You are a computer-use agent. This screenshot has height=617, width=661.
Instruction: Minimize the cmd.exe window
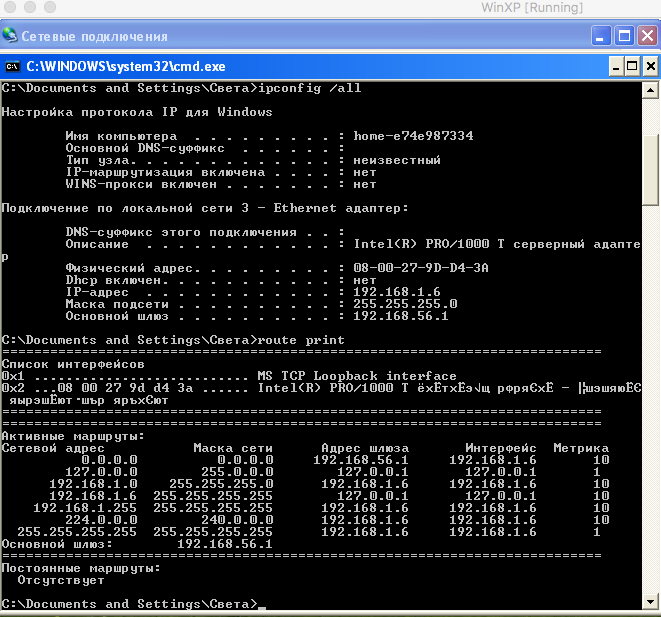616,67
